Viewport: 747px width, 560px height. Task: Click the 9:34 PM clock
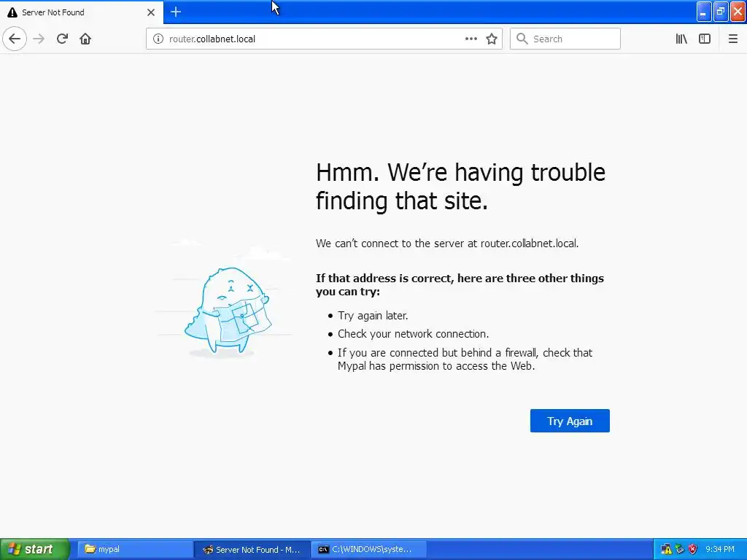(x=720, y=549)
